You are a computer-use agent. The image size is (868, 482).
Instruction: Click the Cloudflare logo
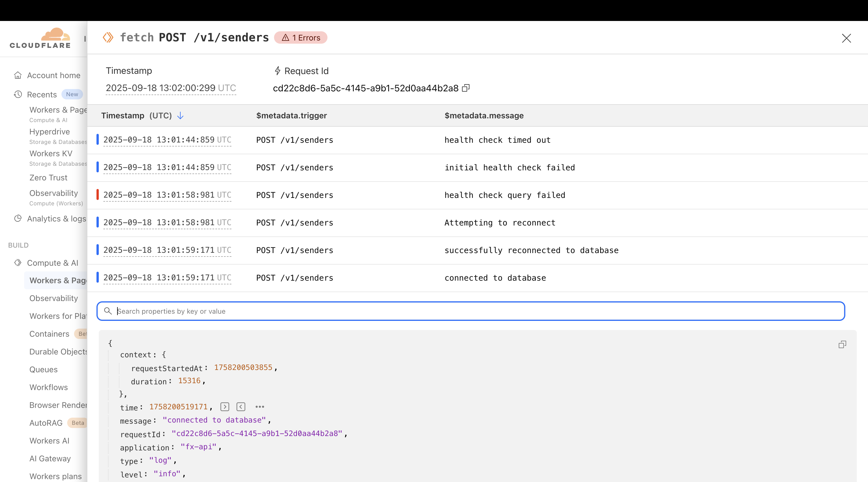[40, 38]
